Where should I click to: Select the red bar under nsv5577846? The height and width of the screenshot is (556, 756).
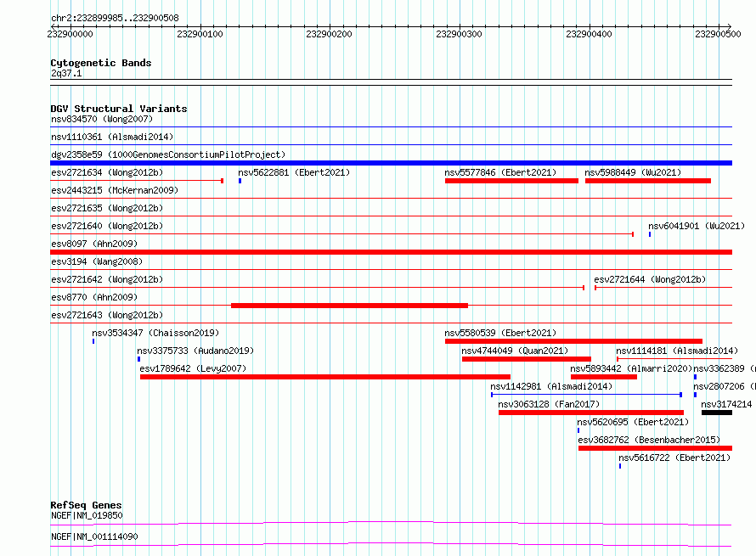click(511, 181)
